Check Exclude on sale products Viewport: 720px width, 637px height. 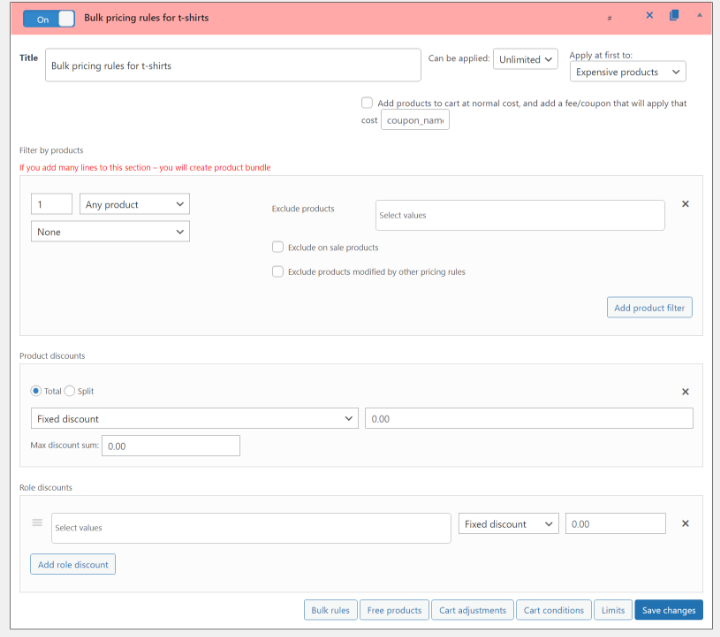click(278, 247)
